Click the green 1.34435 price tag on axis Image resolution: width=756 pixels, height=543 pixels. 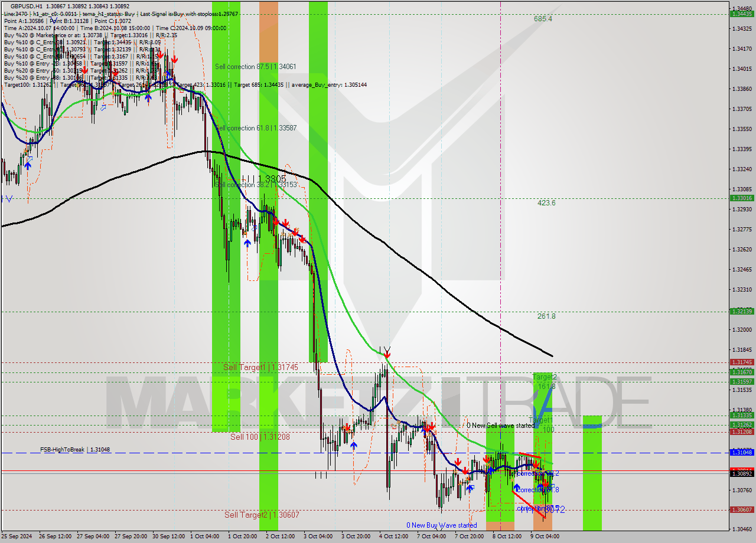pyautogui.click(x=742, y=14)
